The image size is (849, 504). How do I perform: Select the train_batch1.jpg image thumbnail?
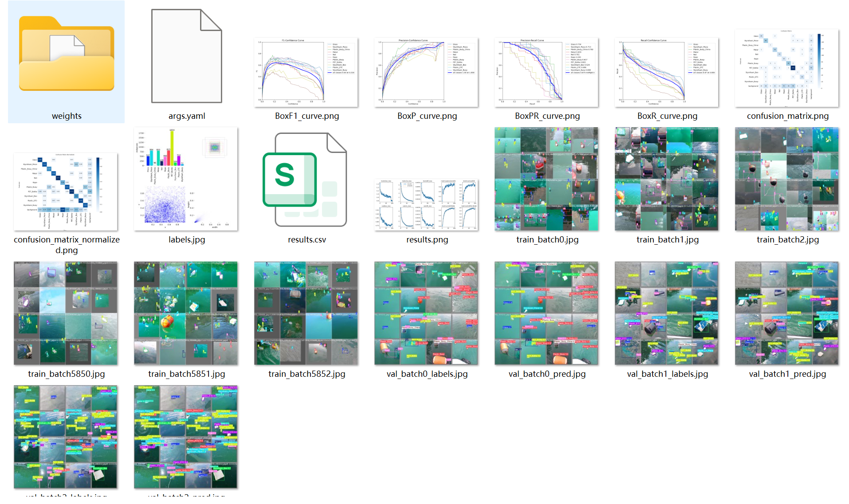pos(667,179)
